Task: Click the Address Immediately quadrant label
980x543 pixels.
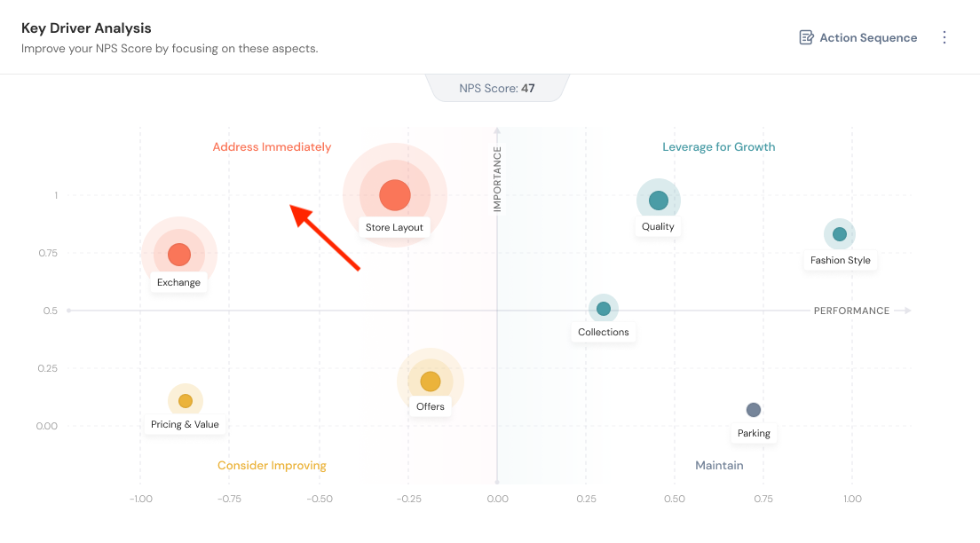Action: click(x=272, y=147)
